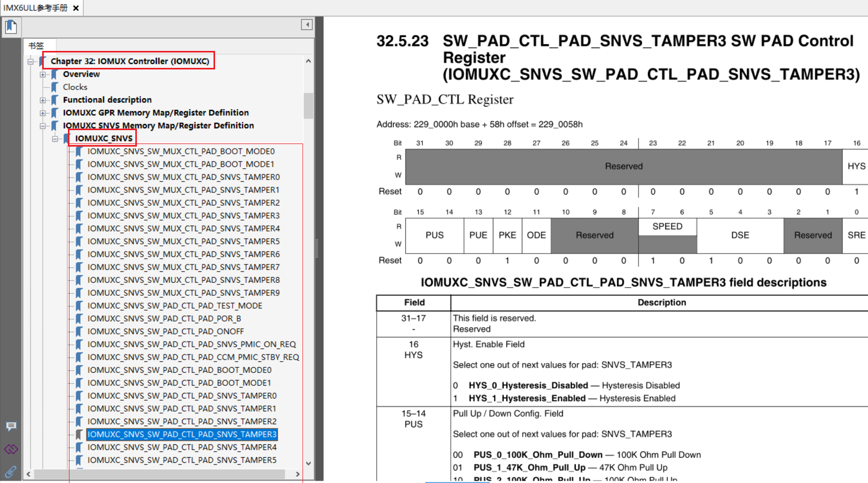The height and width of the screenshot is (483, 868).
Task: Open IOMUXC_SNVS_SW_PAD_CTL_PAD_SNVS_TAMPER0 bookmark
Action: 182,396
